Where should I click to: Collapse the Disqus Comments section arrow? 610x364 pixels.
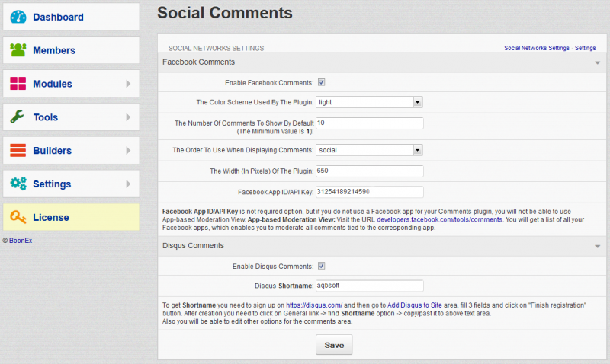[x=597, y=247]
